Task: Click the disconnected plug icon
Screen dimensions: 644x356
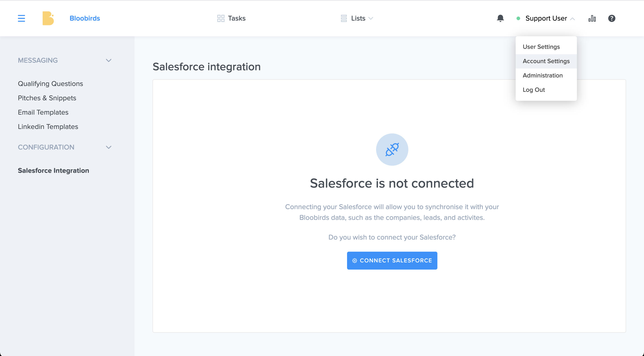Action: click(392, 150)
